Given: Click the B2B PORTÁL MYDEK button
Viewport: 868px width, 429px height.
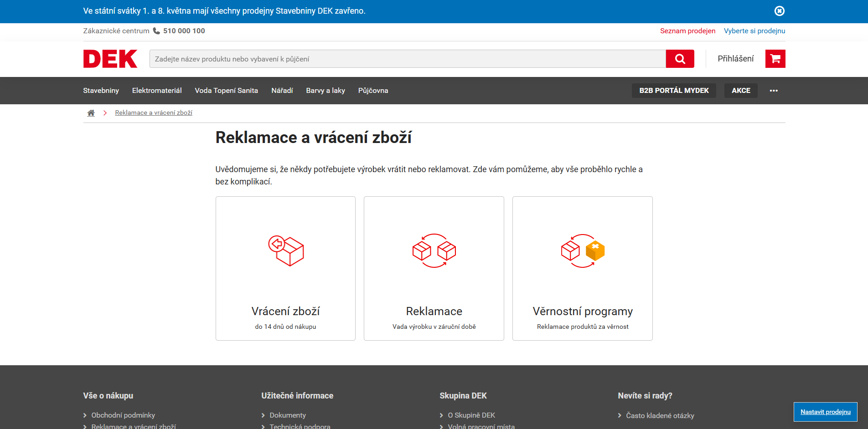Looking at the screenshot, I should (x=674, y=91).
